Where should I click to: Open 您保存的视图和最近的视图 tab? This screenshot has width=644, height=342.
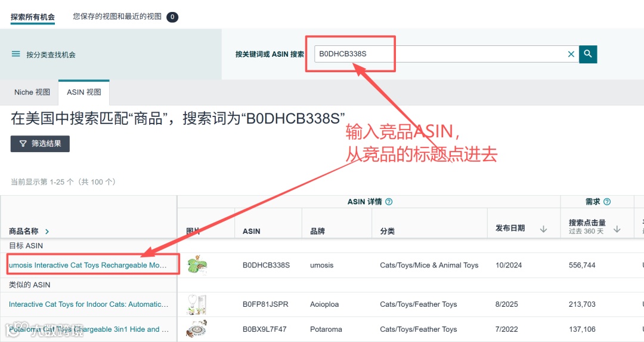(117, 17)
